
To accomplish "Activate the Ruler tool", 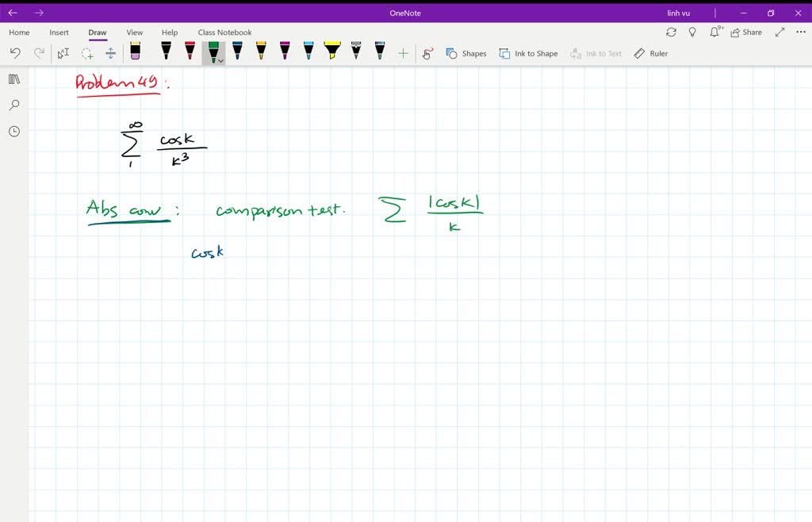I will [x=651, y=53].
